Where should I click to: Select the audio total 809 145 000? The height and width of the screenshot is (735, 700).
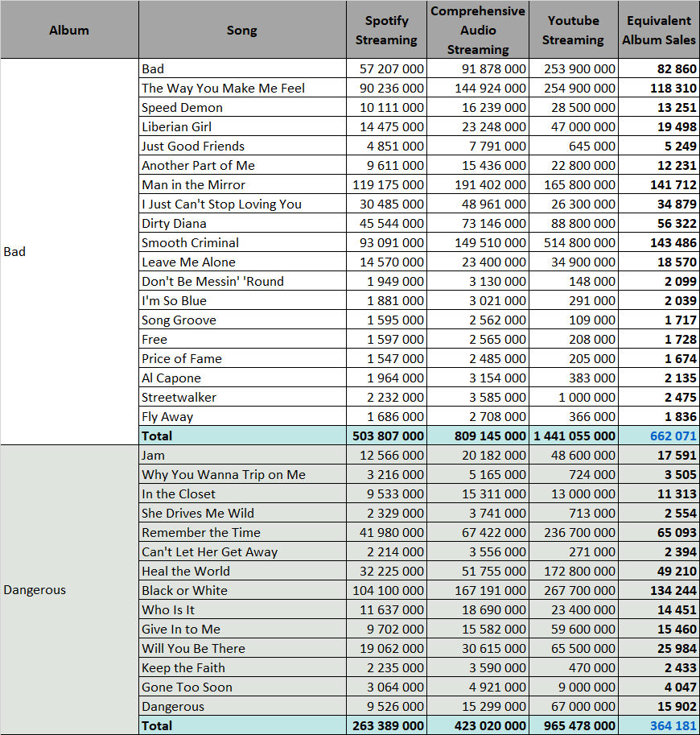(x=478, y=436)
